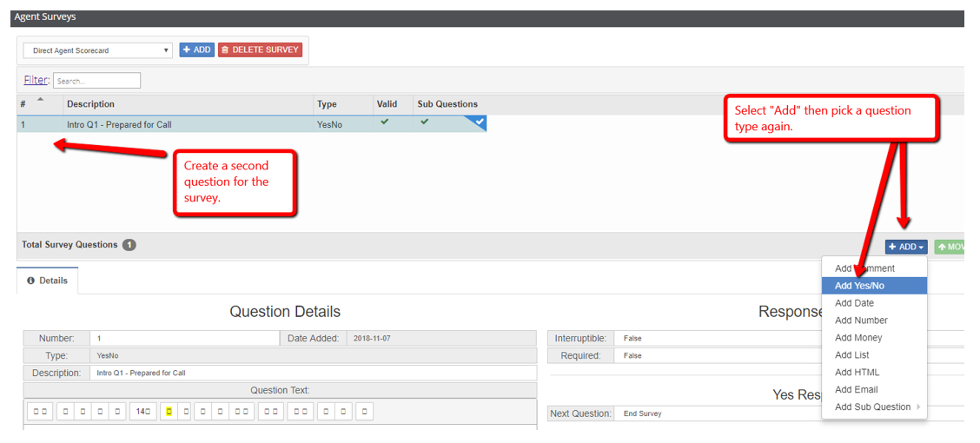Screen dimensions: 980x443
Task: Click the blue ADD button beside the survey selector
Action: click(197, 50)
